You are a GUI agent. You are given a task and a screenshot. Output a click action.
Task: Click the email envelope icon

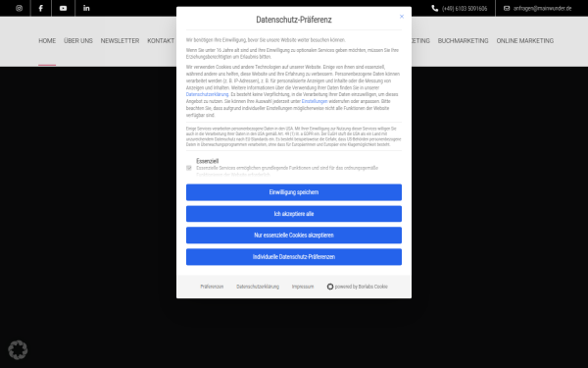click(x=507, y=8)
